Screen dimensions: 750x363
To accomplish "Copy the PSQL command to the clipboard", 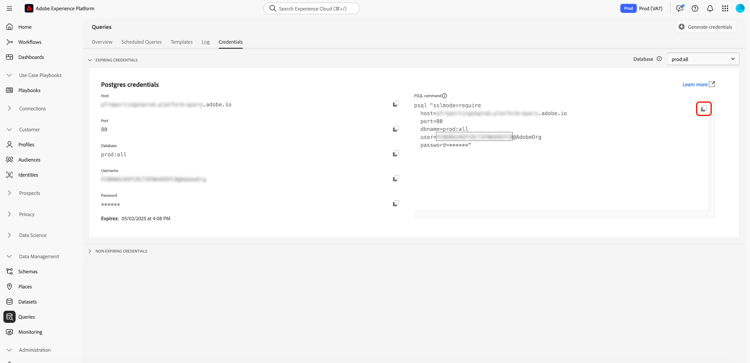I will point(703,109).
